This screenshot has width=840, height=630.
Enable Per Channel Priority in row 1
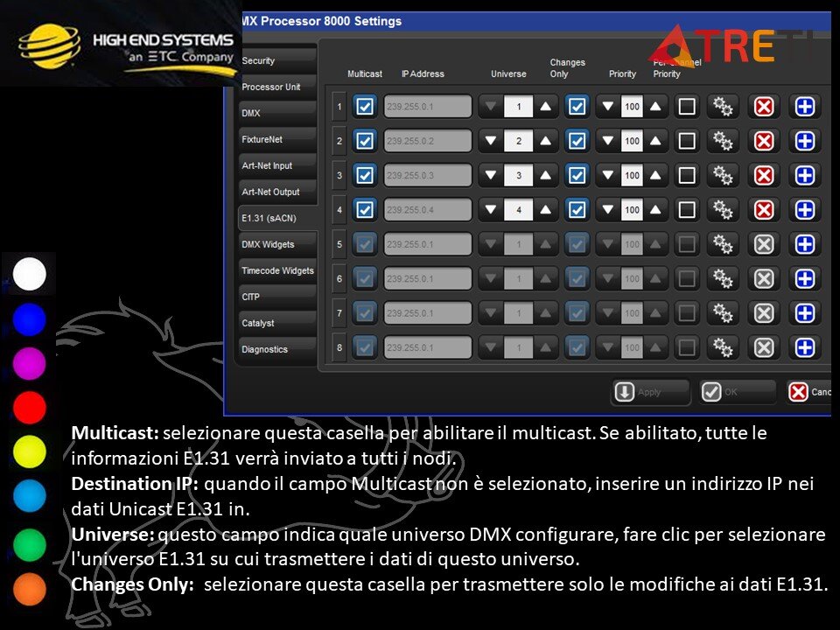point(687,107)
